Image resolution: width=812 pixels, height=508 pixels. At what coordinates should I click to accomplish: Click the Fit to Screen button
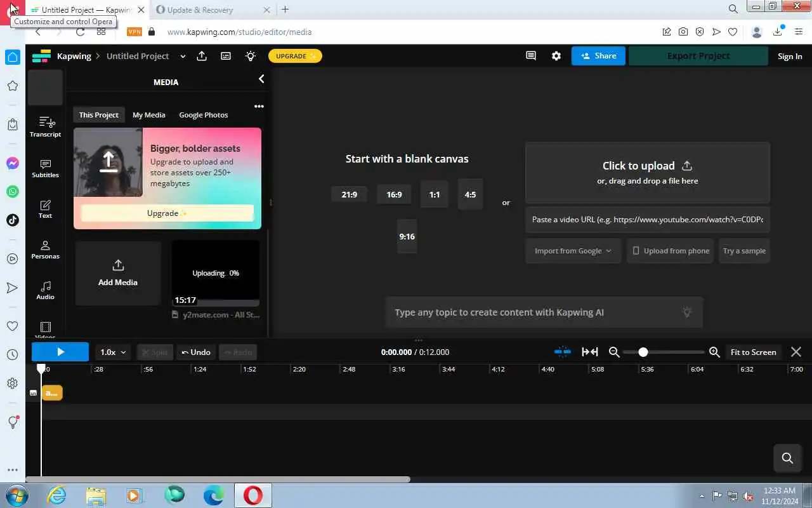pos(753,352)
